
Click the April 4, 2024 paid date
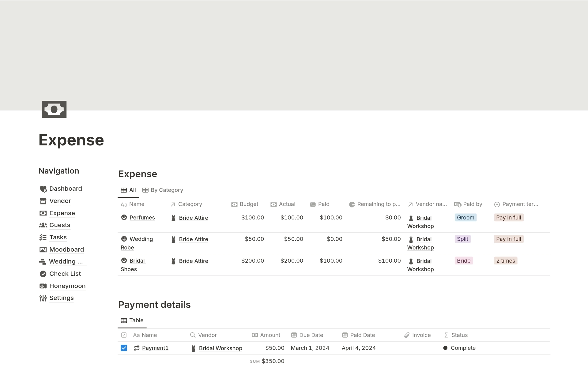[x=359, y=348]
